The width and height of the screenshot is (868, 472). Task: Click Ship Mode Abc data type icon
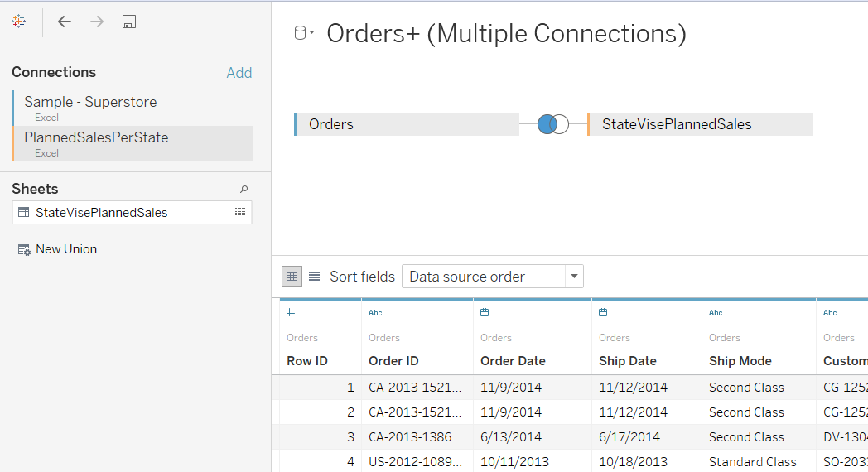coord(716,312)
